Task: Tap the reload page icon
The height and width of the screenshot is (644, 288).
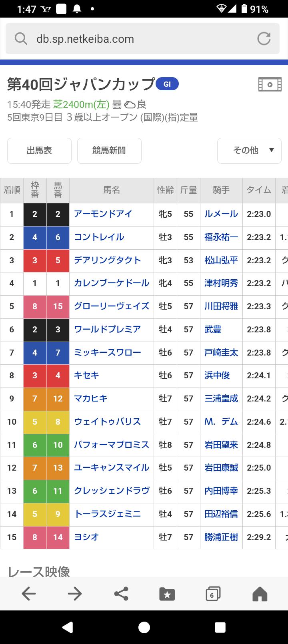Action: pyautogui.click(x=264, y=39)
